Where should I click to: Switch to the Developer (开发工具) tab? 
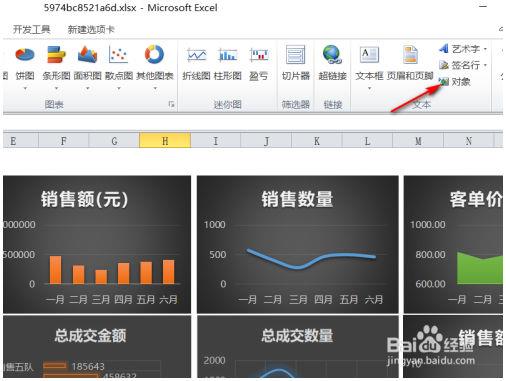[32, 29]
